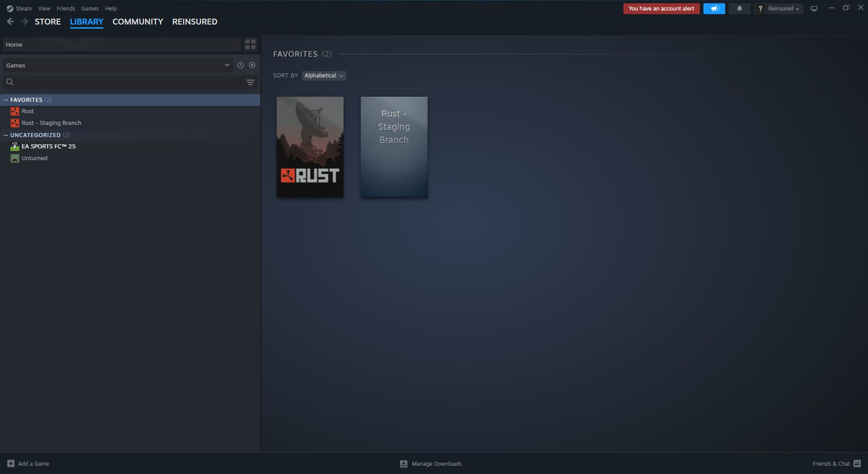Switch to the LIBRARY tab

[87, 22]
